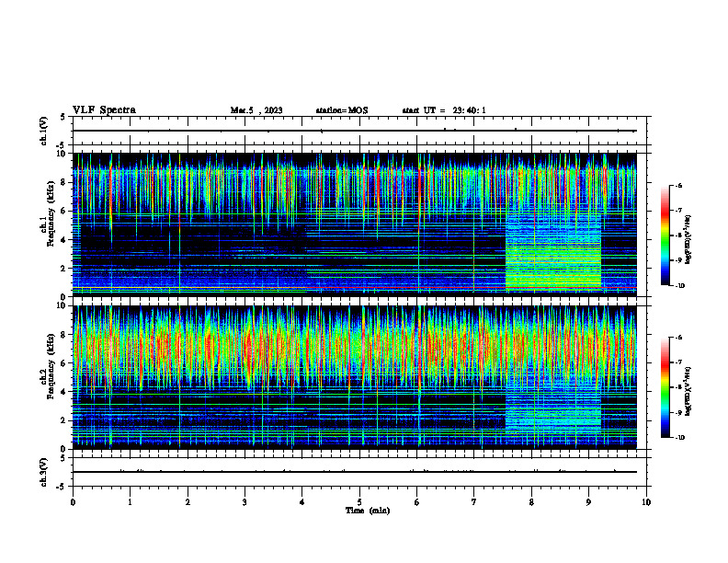Screen dimensions: 728x563
Task: Click the ch.2 color scale log(PSD) unit label
Action: (688, 391)
